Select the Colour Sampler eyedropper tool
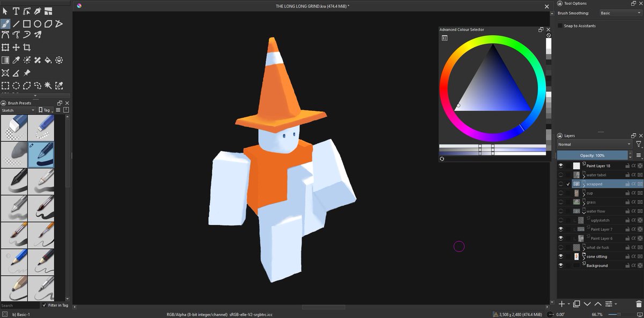644x318 pixels. (x=16, y=60)
